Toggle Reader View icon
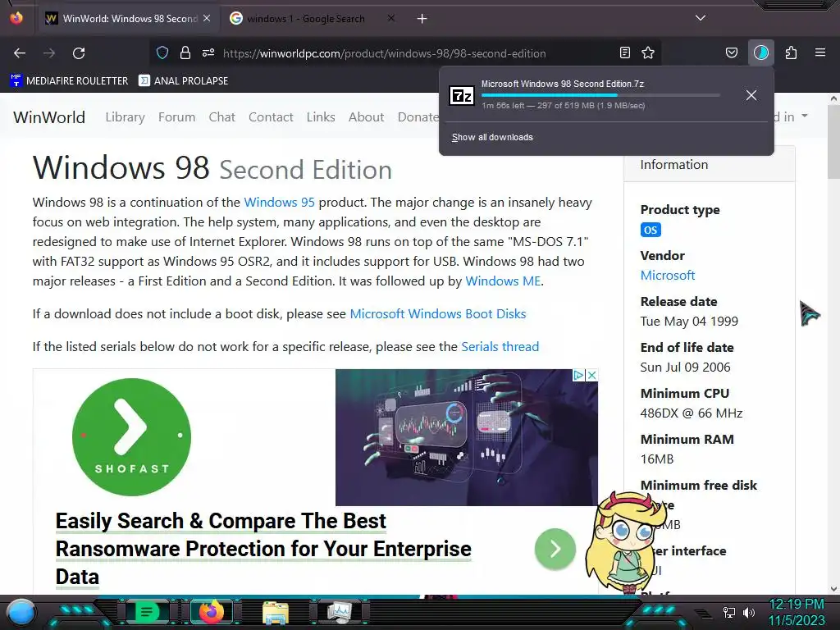This screenshot has height=630, width=840. point(624,52)
